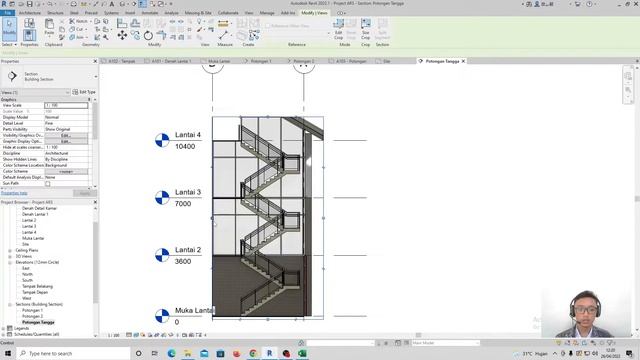
Task: Click the Copy tool beside Move
Action: click(x=135, y=36)
